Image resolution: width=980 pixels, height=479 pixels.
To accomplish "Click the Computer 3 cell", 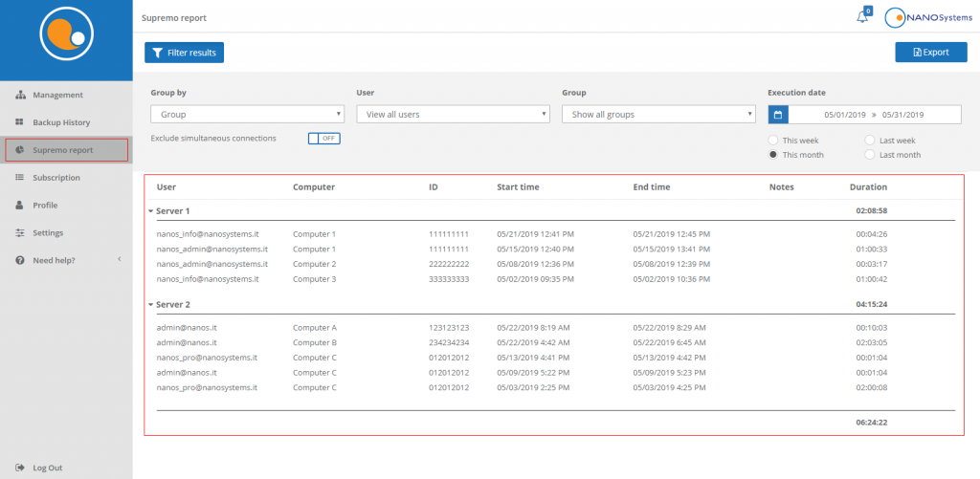I will pos(314,279).
